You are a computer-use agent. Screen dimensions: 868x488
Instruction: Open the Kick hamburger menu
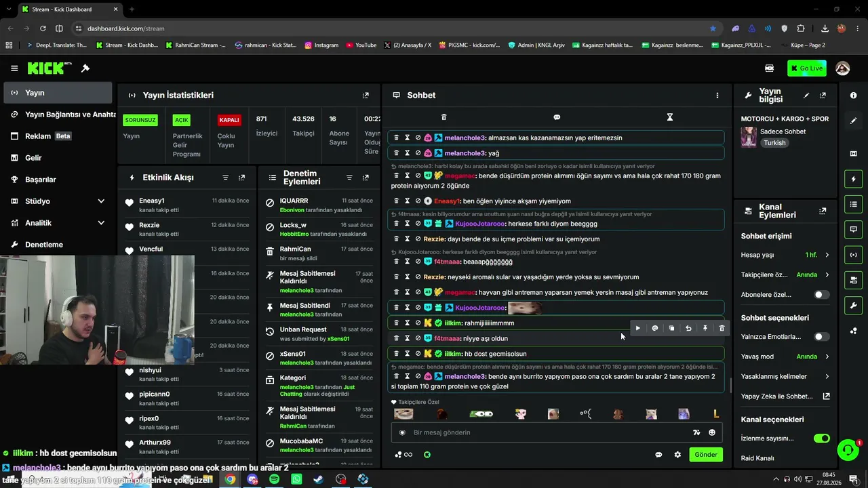(14, 68)
